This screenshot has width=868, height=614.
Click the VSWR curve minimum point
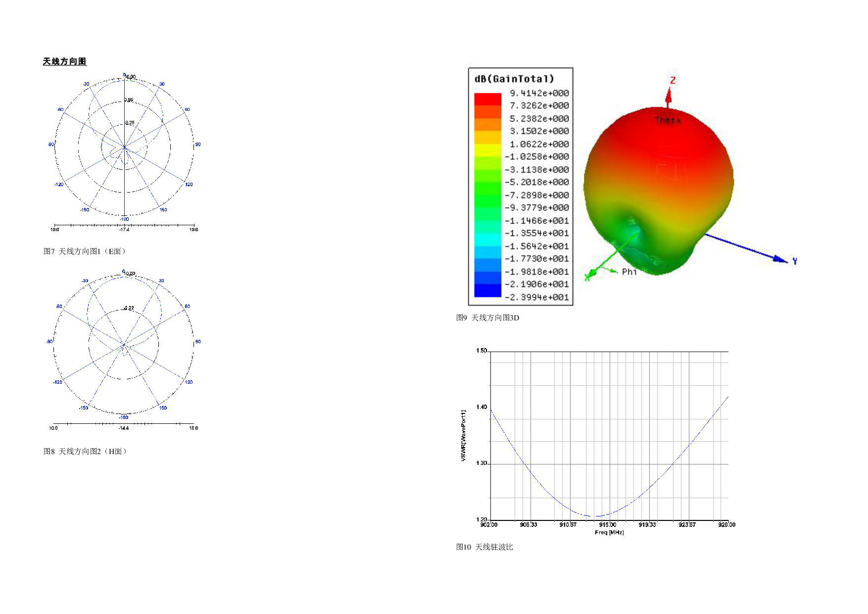click(x=597, y=516)
